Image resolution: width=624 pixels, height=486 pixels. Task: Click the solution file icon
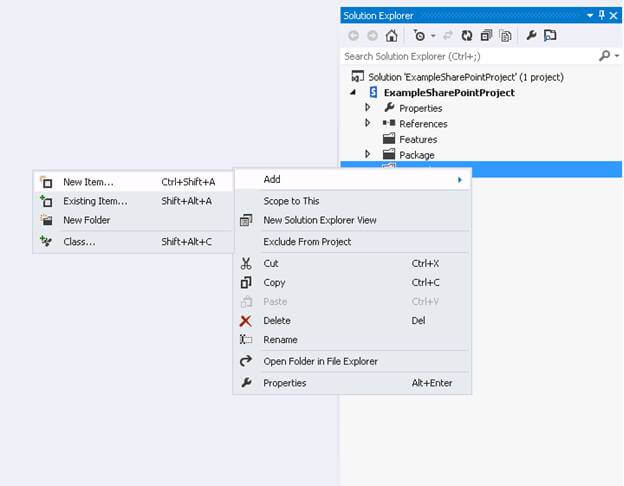click(357, 76)
